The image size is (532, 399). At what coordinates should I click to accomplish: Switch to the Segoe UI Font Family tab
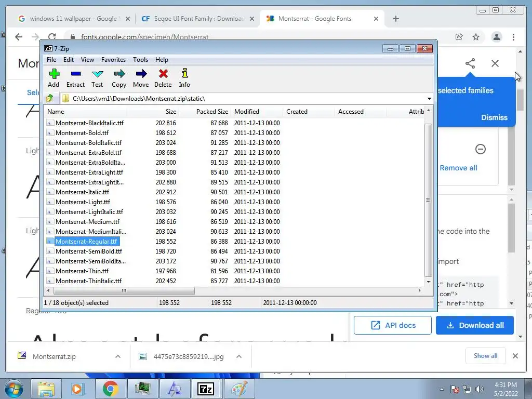199,19
